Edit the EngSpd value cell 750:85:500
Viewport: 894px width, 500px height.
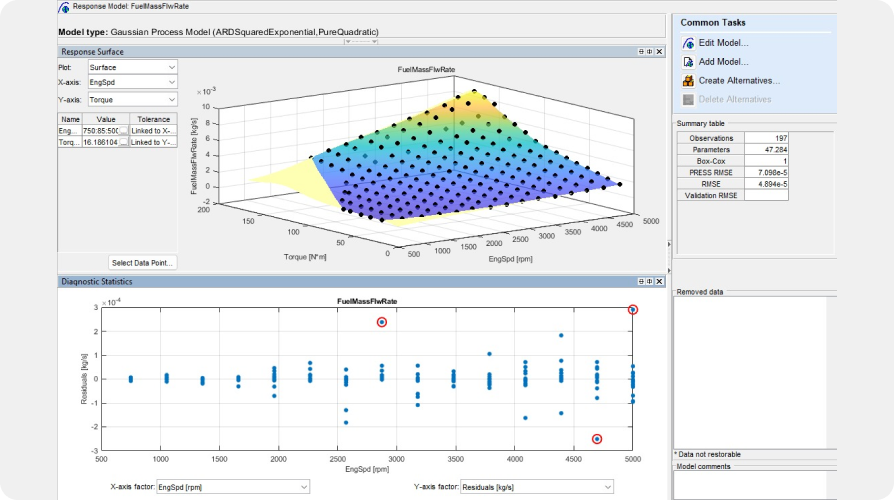tap(99, 130)
